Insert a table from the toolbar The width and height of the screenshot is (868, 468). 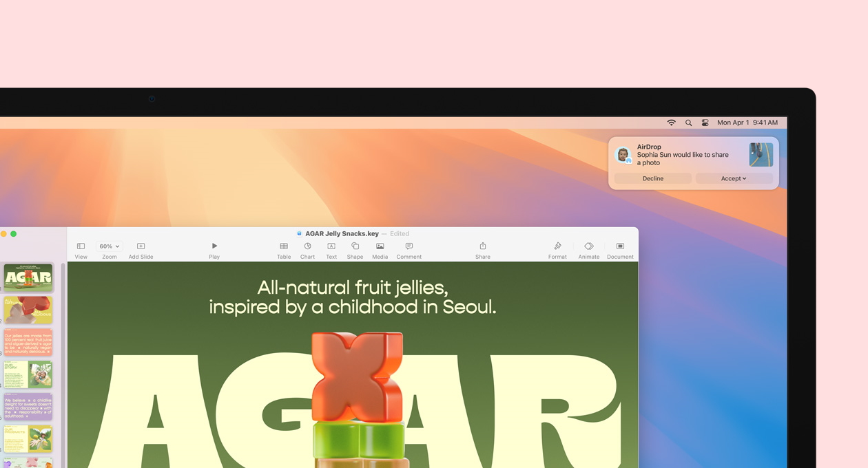tap(284, 250)
